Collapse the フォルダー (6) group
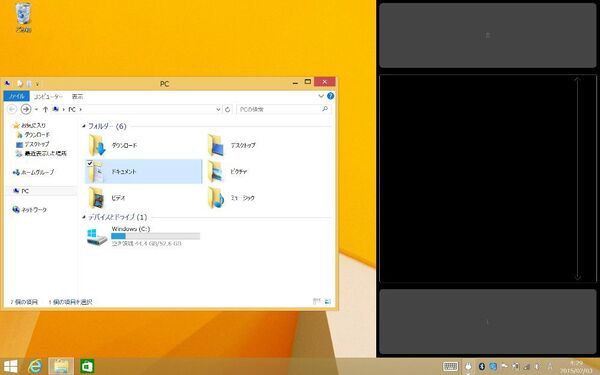This screenshot has height=375, width=600. click(x=84, y=126)
